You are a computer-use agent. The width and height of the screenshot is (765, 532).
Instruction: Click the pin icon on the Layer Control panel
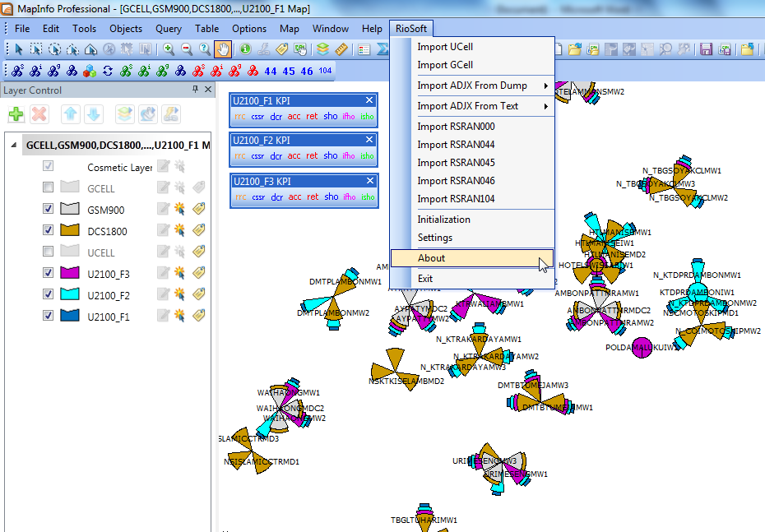(x=196, y=90)
